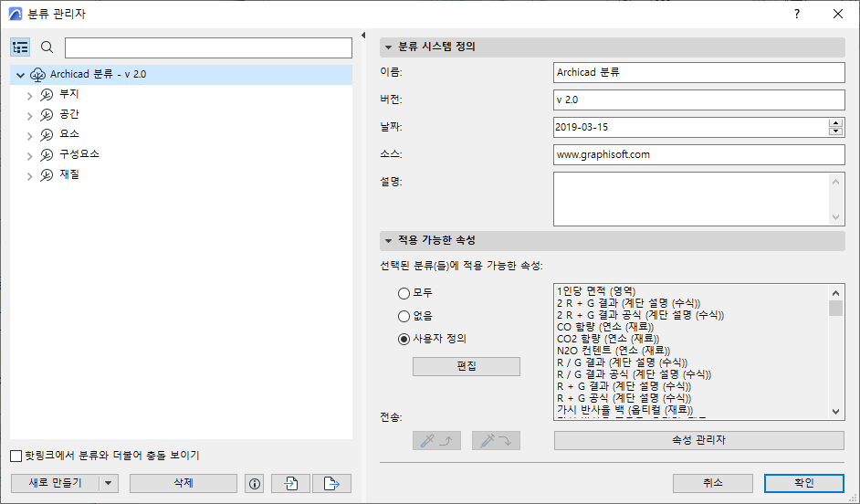This screenshot has height=504, width=860.
Task: Toggle 핫링크에서 분류와 더불어 충돌 보이기 checkbox
Action: tap(16, 456)
